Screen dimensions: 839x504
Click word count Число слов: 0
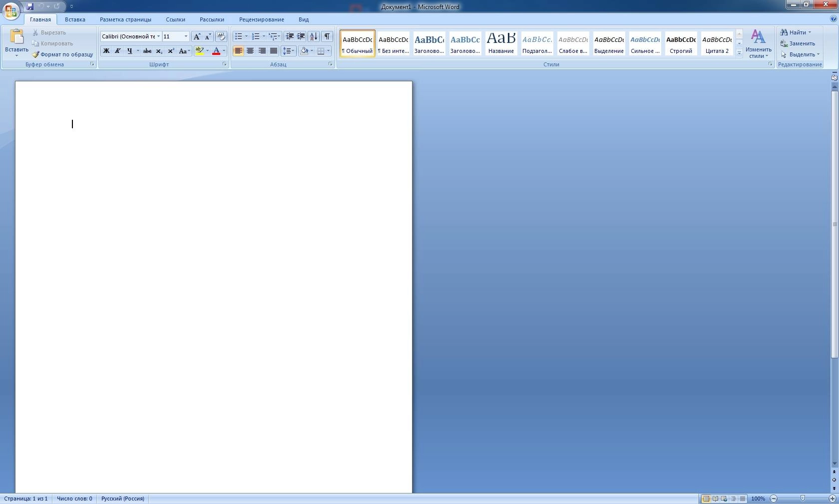[74, 499]
